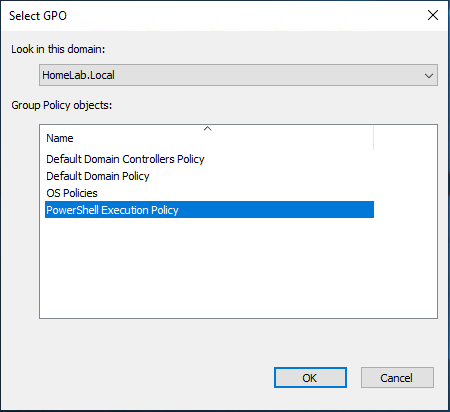
Task: Toggle the sort direction arrow above Name
Action: (x=207, y=129)
